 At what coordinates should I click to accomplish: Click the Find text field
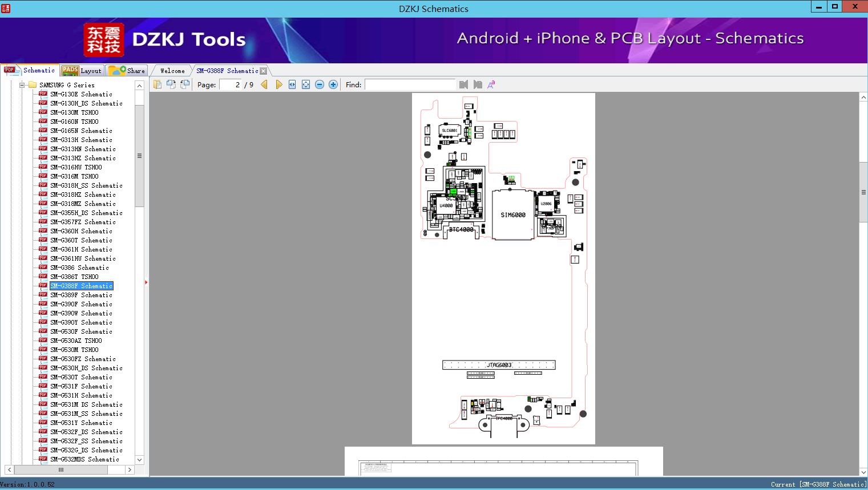[410, 84]
